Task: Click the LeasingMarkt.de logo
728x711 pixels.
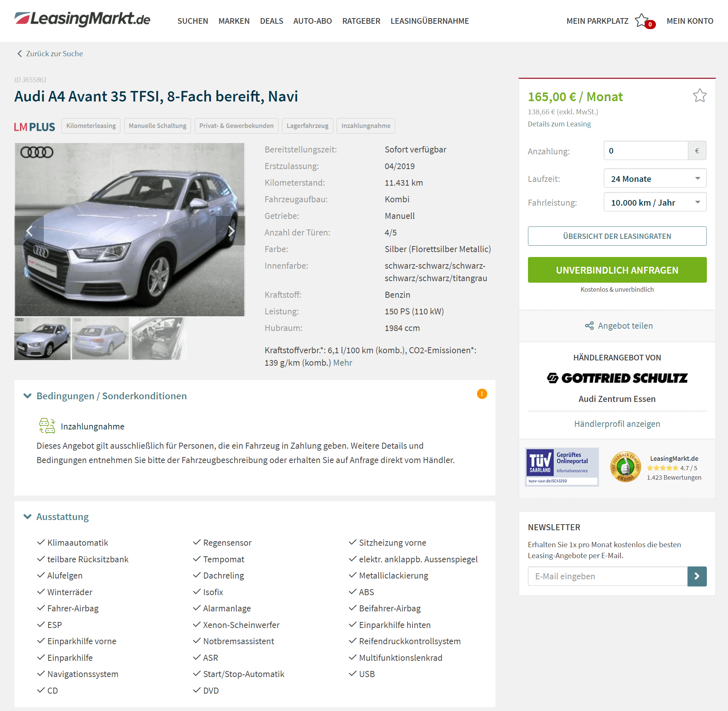Action: pyautogui.click(x=82, y=19)
